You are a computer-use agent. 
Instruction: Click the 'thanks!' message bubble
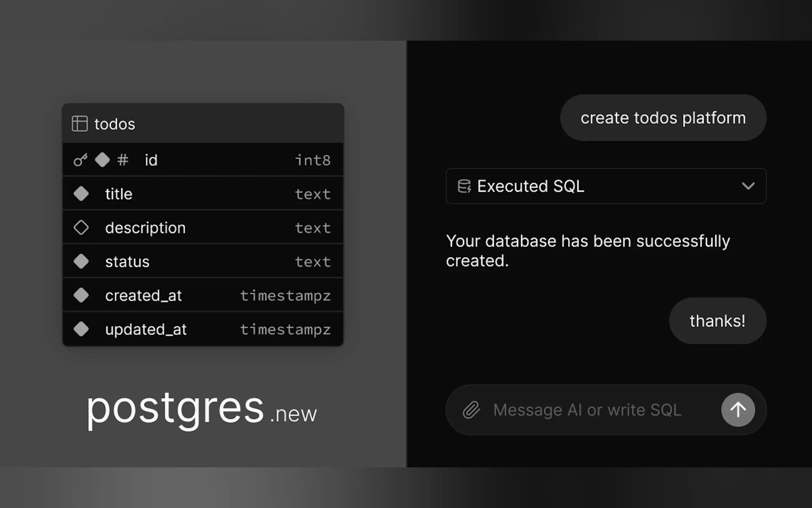tap(717, 321)
